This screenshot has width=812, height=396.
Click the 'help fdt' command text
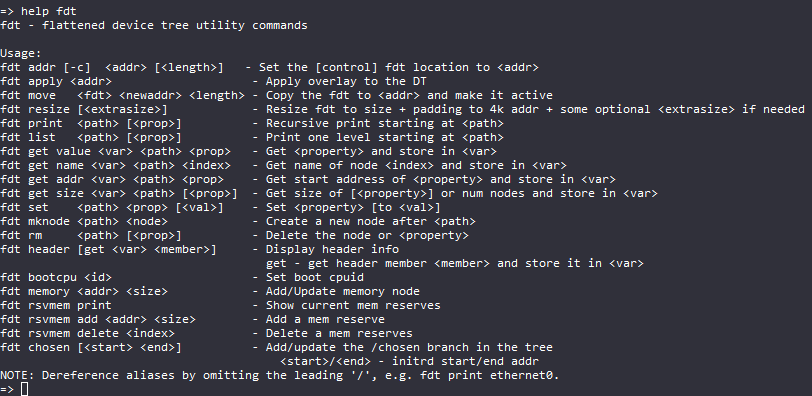[x=49, y=11]
